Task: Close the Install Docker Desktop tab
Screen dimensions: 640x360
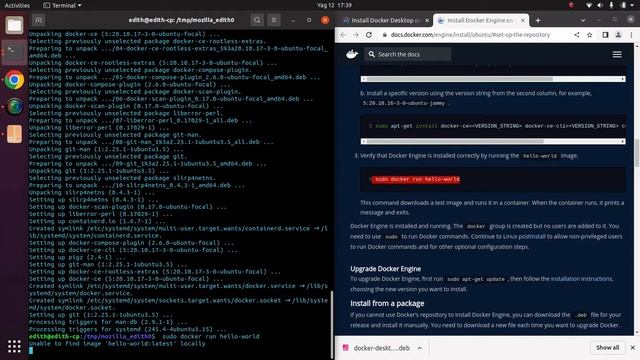Action: click(x=427, y=20)
